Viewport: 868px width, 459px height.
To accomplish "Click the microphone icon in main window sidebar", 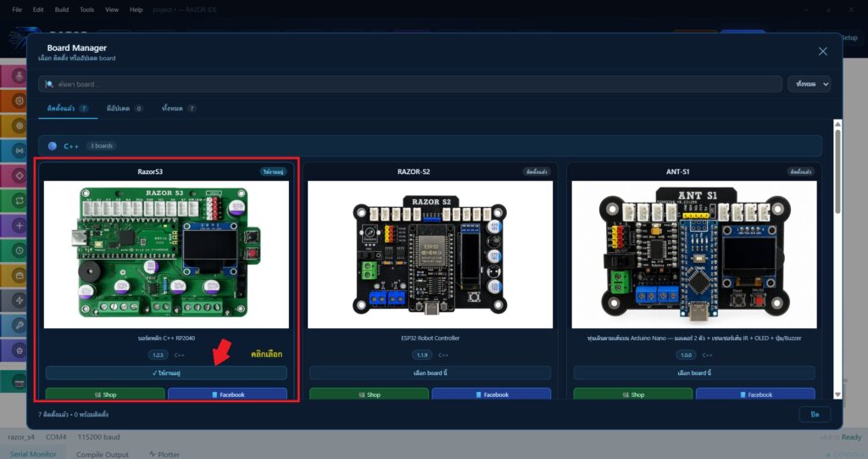I will point(19,76).
